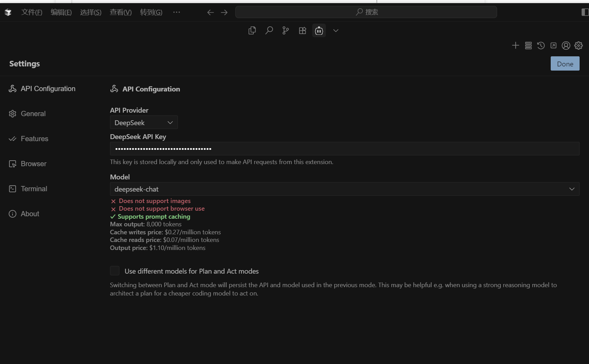Open the account profile icon
Image resolution: width=589 pixels, height=364 pixels.
pyautogui.click(x=566, y=45)
